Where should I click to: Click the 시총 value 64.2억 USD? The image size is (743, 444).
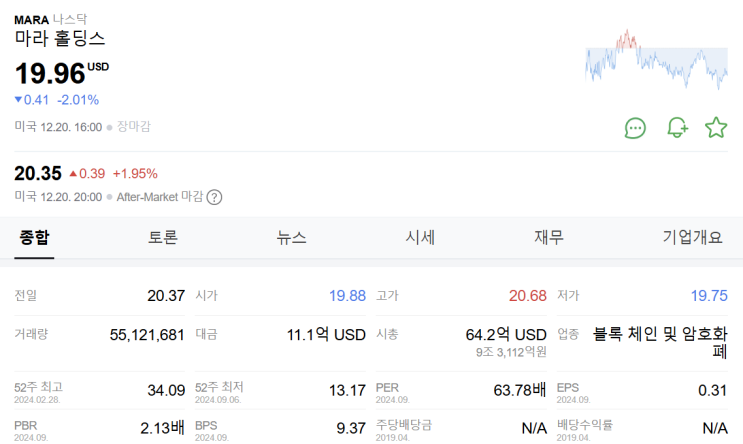click(x=506, y=334)
